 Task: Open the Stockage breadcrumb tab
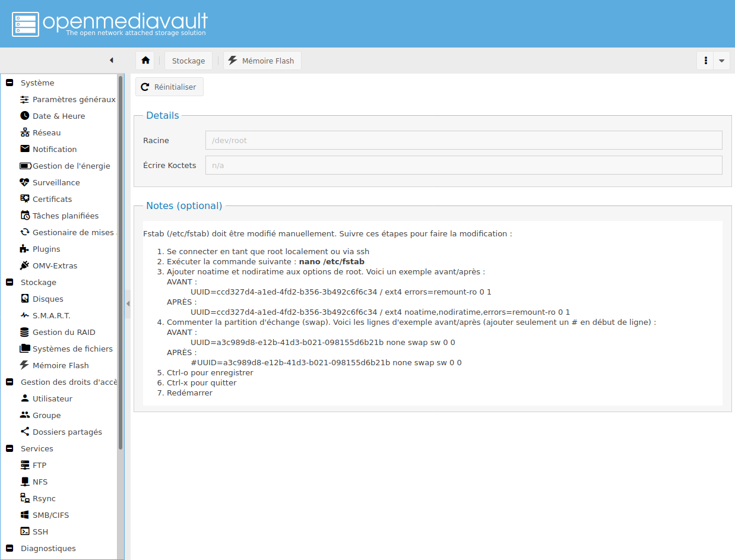[x=188, y=61]
